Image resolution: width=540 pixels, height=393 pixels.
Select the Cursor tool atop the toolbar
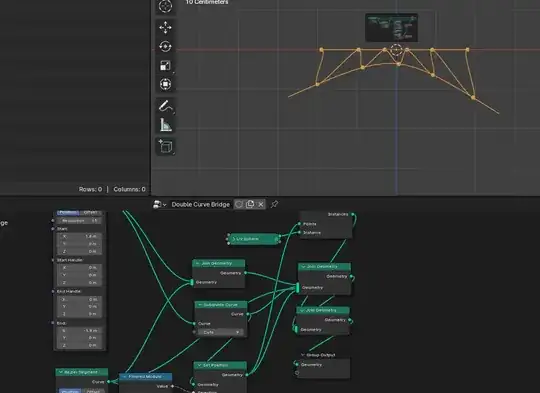(x=166, y=7)
